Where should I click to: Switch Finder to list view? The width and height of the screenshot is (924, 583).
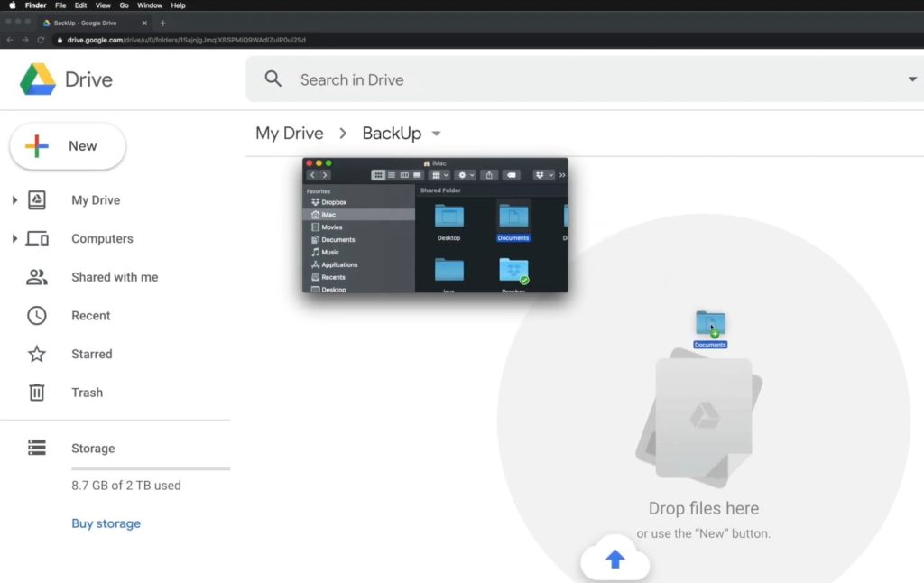(392, 175)
